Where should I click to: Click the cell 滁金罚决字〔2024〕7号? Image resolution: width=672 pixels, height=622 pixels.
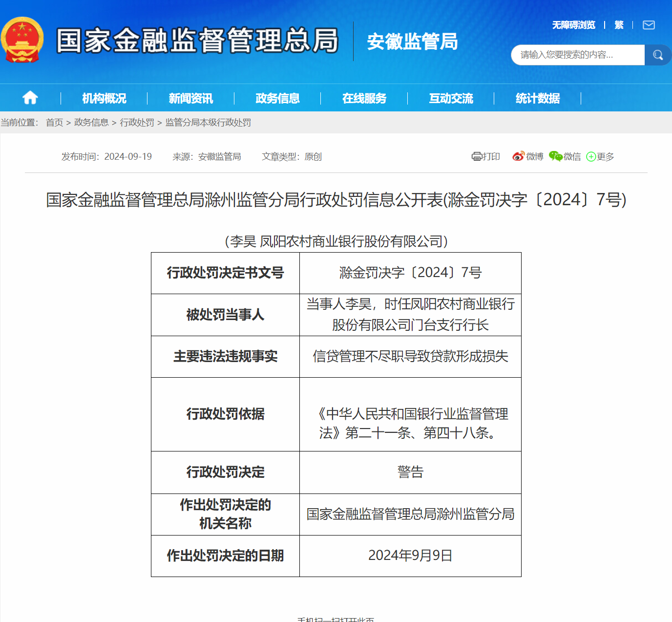coord(410,273)
